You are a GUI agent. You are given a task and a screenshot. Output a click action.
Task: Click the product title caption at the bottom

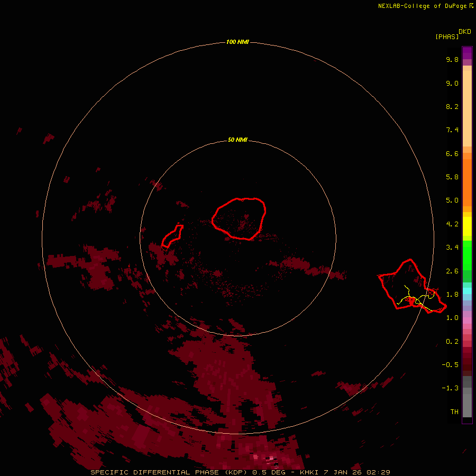(240, 472)
